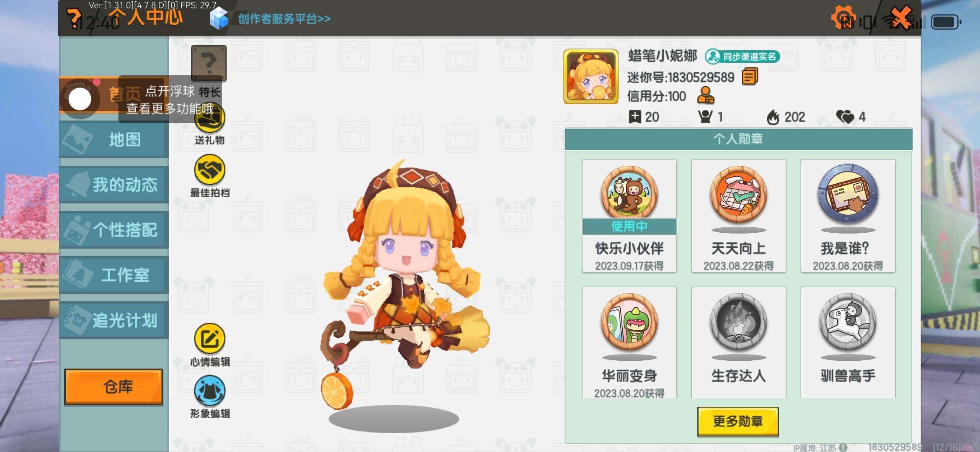Image resolution: width=980 pixels, height=452 pixels.
Task: Click the credit score person icon
Action: click(706, 95)
